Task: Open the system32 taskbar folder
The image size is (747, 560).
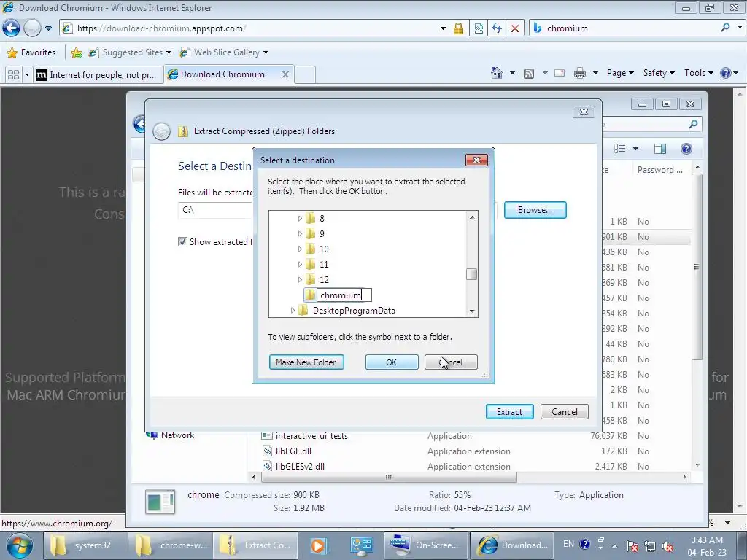Action: [x=86, y=545]
